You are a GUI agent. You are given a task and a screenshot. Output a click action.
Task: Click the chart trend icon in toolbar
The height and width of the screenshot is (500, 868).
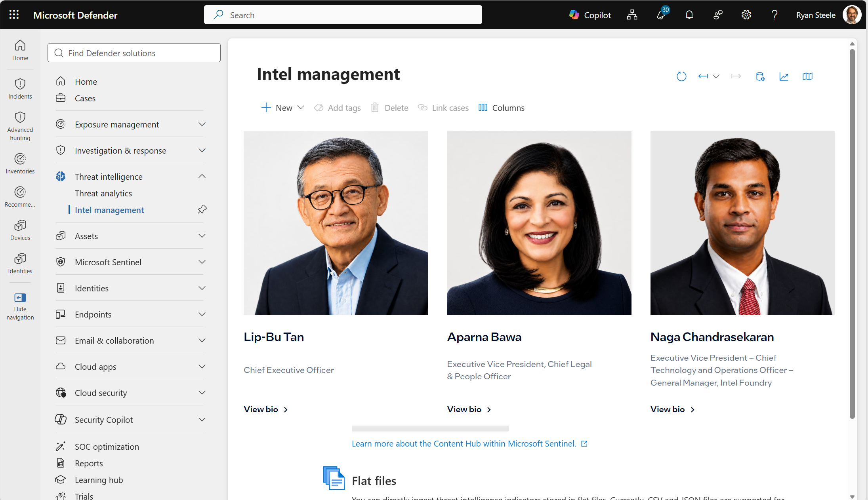(784, 76)
